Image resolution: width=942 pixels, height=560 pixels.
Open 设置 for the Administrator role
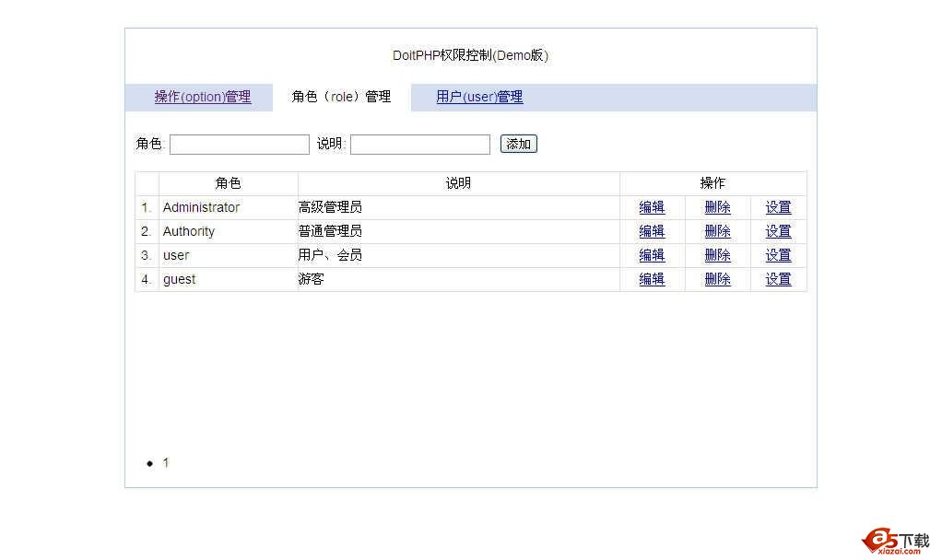tap(778, 207)
